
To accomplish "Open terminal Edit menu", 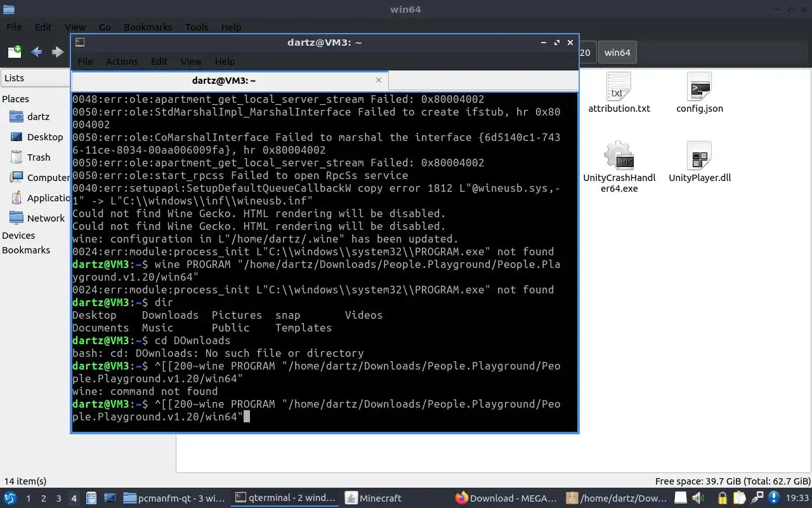I will (x=159, y=62).
